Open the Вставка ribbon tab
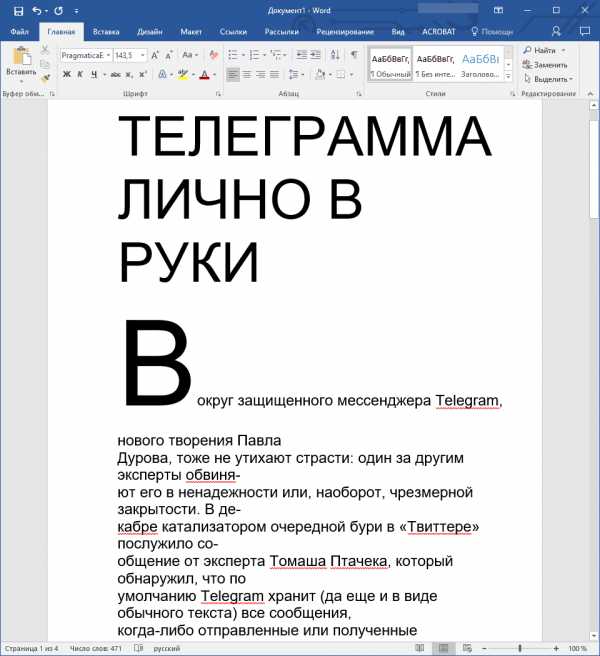The image size is (600, 656). point(106,31)
